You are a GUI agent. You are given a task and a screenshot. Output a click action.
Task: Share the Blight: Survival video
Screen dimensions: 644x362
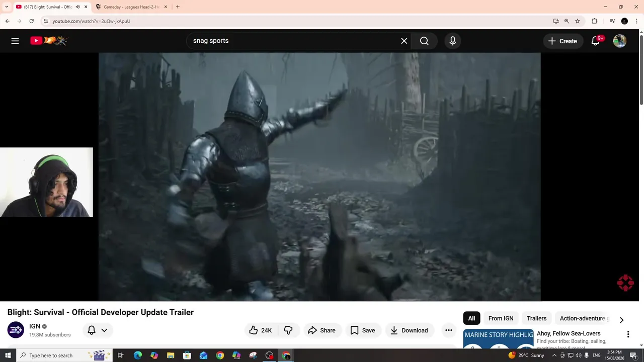pyautogui.click(x=321, y=330)
